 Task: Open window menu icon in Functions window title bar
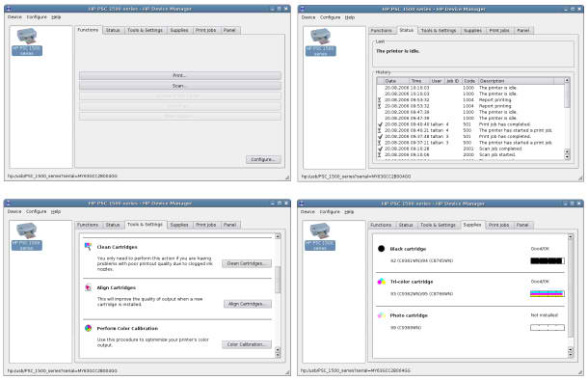pos(9,9)
